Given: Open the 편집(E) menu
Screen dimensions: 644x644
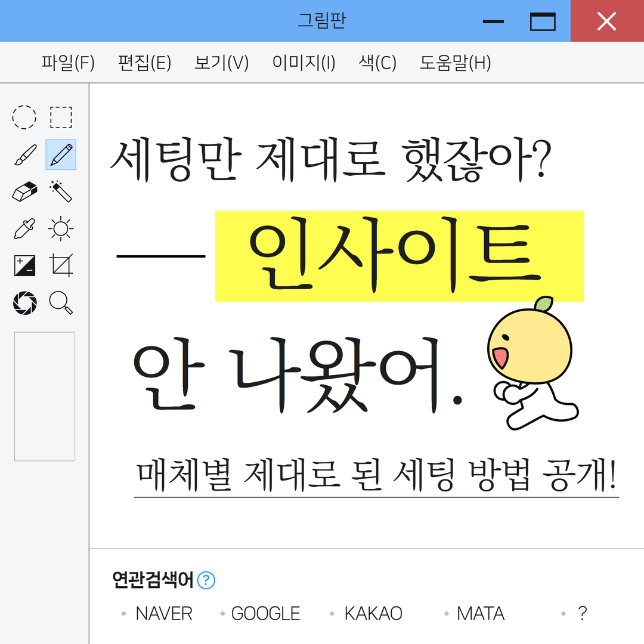Looking at the screenshot, I should click(x=144, y=63).
